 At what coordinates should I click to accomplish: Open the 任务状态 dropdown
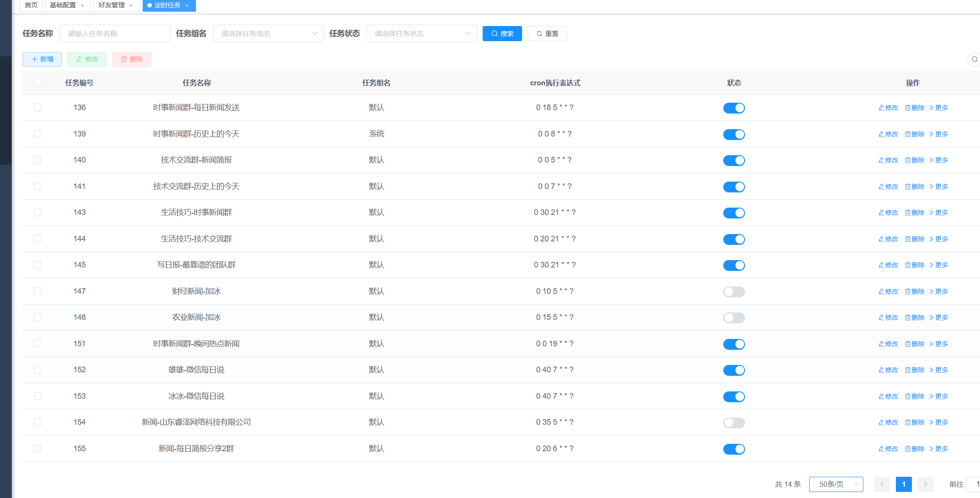[422, 33]
